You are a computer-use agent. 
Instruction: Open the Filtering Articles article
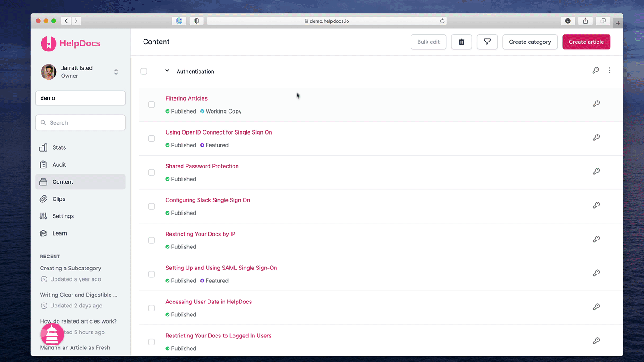(186, 98)
